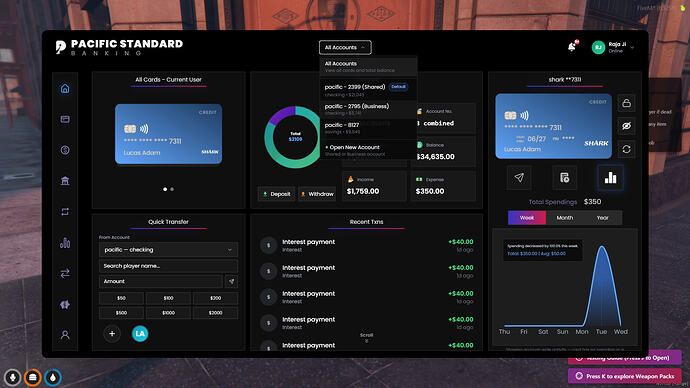
Task: Open the first Interest payment transaction
Action: tap(367, 245)
